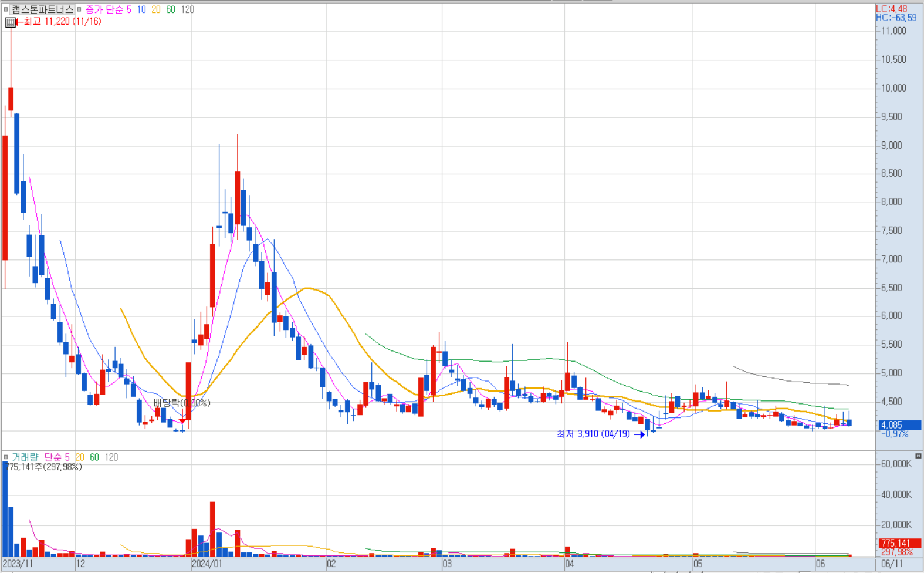The width and height of the screenshot is (924, 573).
Task: Click the 12 month date axis label
Action: pyautogui.click(x=81, y=564)
